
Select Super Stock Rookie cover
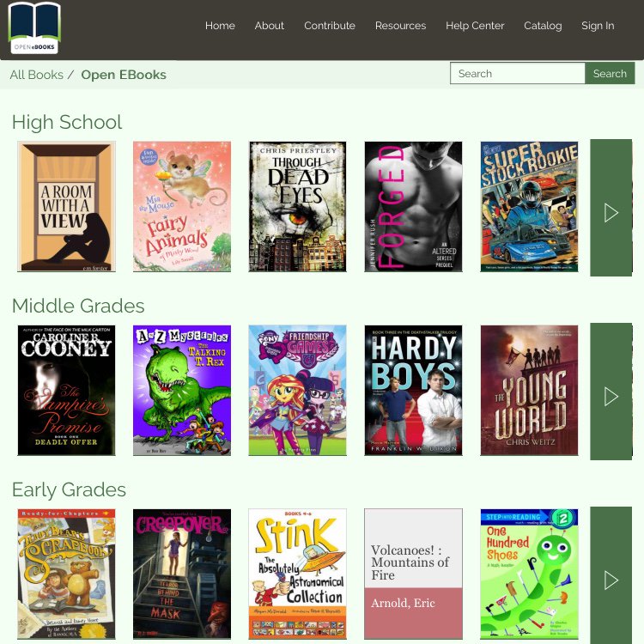click(x=529, y=207)
